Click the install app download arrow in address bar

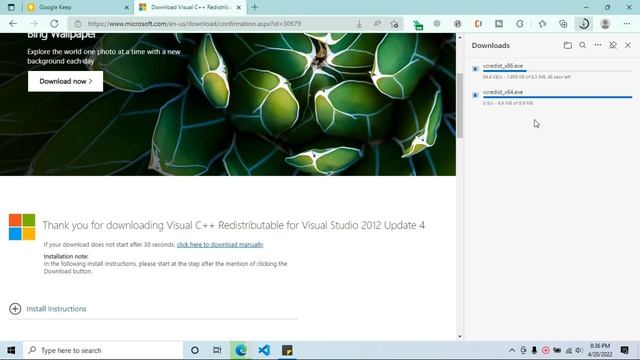pyautogui.click(x=359, y=24)
